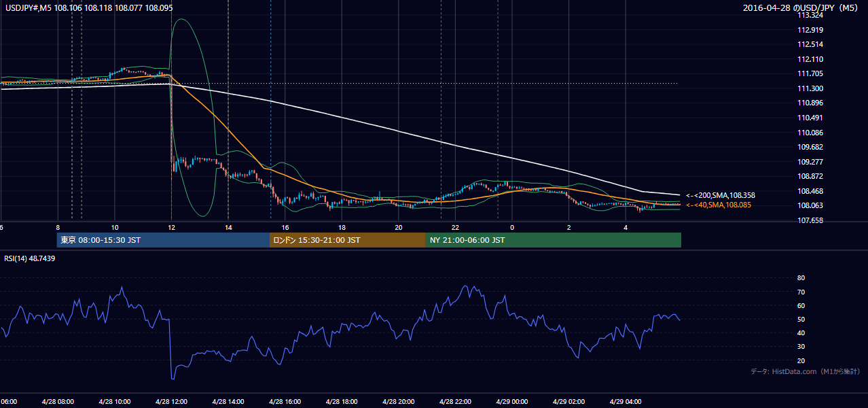Click the 4/28 16:00 time label
868x408 pixels.
(284, 401)
